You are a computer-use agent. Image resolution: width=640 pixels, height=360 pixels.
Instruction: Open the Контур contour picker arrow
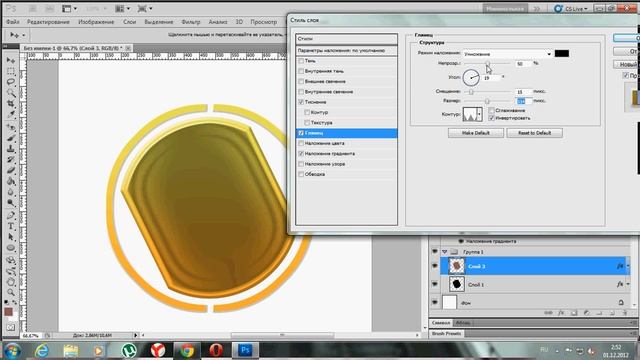[479, 114]
